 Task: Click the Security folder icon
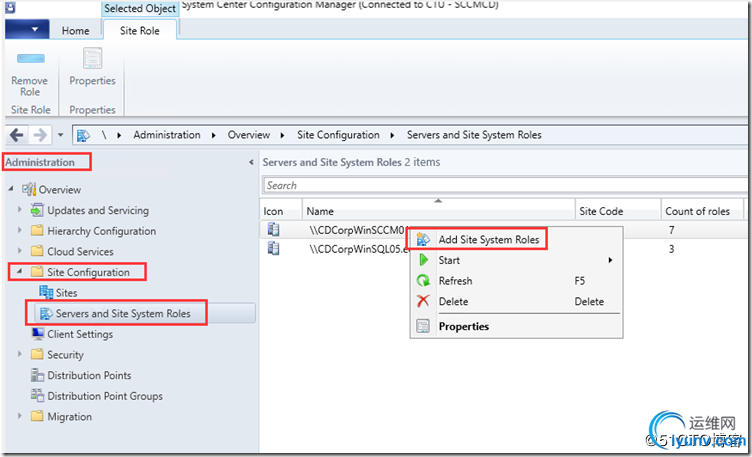tap(37, 354)
